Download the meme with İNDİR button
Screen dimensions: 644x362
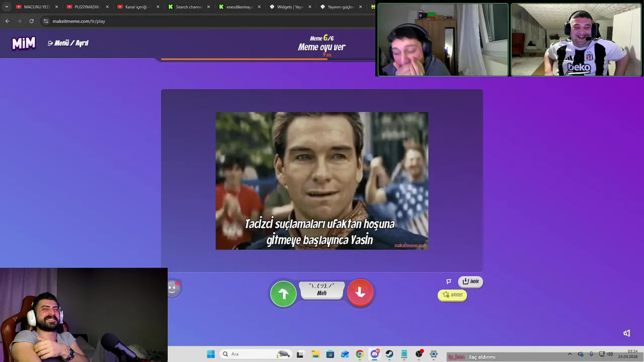tap(470, 282)
